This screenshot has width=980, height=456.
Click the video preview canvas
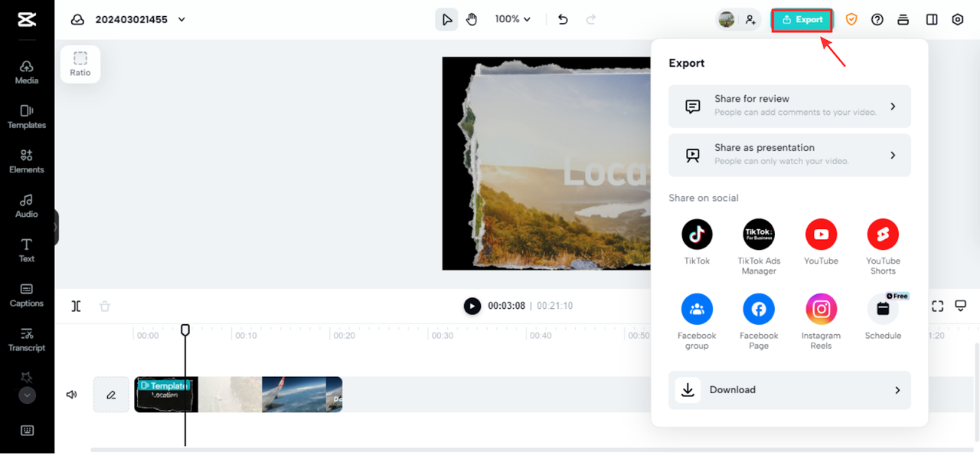547,163
